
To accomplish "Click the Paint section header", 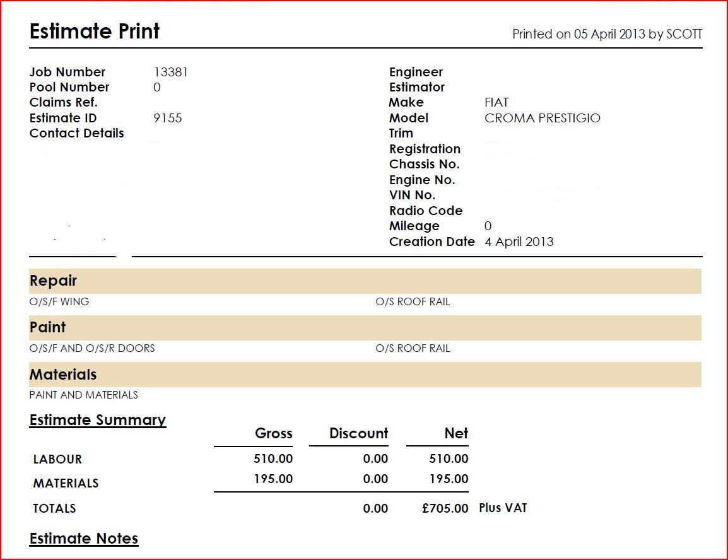I will [x=365, y=328].
